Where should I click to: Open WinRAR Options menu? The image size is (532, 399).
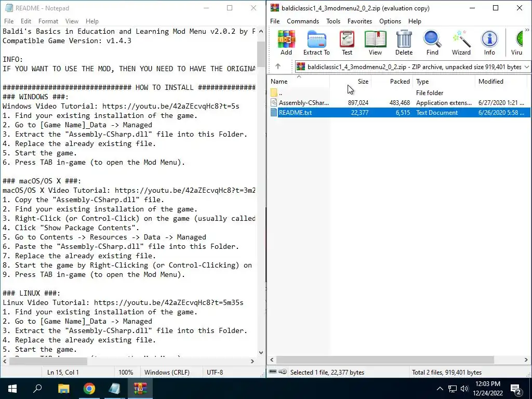tap(390, 21)
